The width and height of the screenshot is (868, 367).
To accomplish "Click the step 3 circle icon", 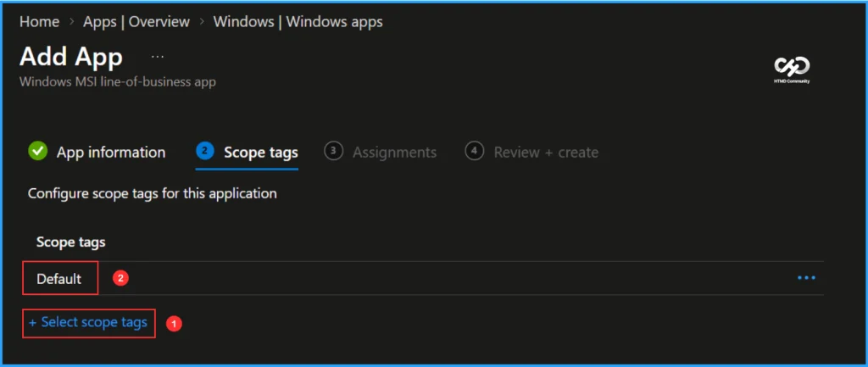I will coord(333,151).
